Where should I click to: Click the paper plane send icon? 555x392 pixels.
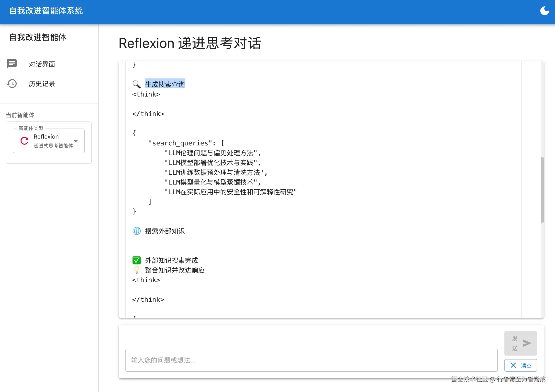tap(527, 343)
